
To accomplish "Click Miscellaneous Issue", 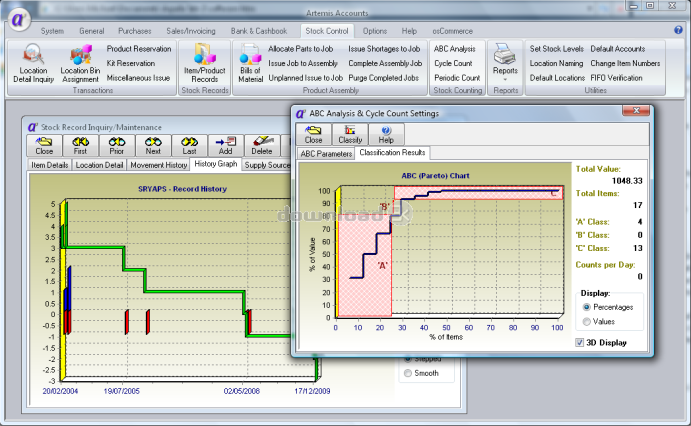I will coord(138,78).
